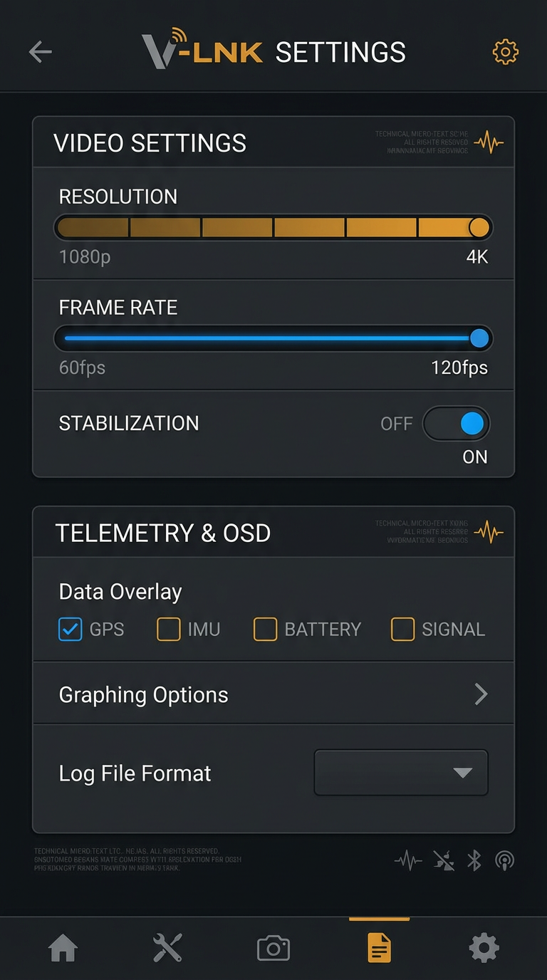
Task: Open the Log File Format dropdown
Action: (x=400, y=773)
